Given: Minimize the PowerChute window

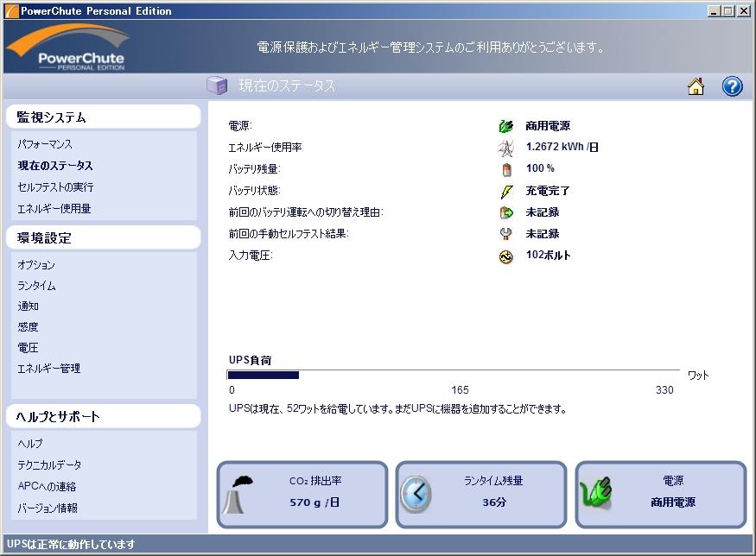Looking at the screenshot, I should [x=713, y=10].
